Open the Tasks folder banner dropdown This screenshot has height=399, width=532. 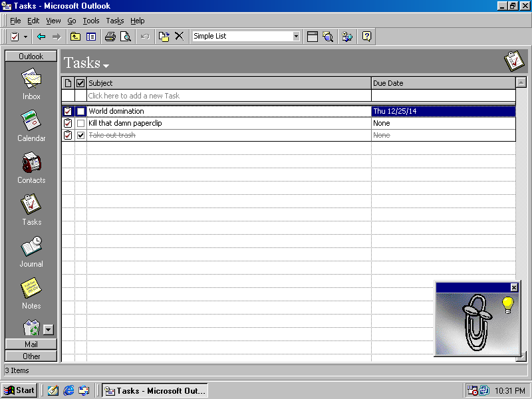(x=106, y=66)
